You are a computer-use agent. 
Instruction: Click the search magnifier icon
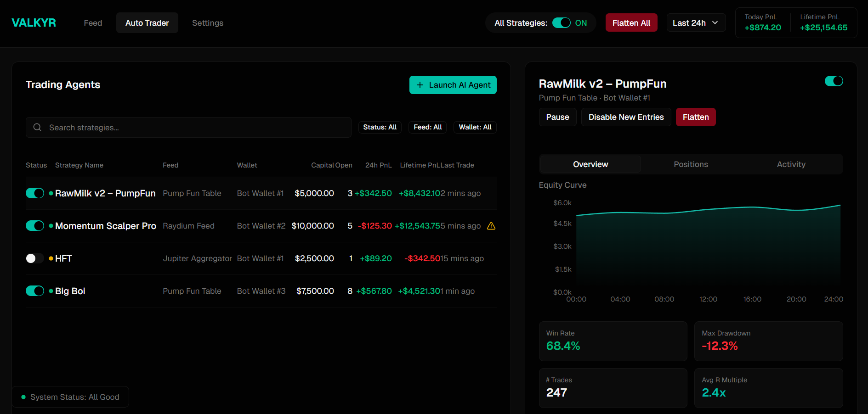(37, 127)
